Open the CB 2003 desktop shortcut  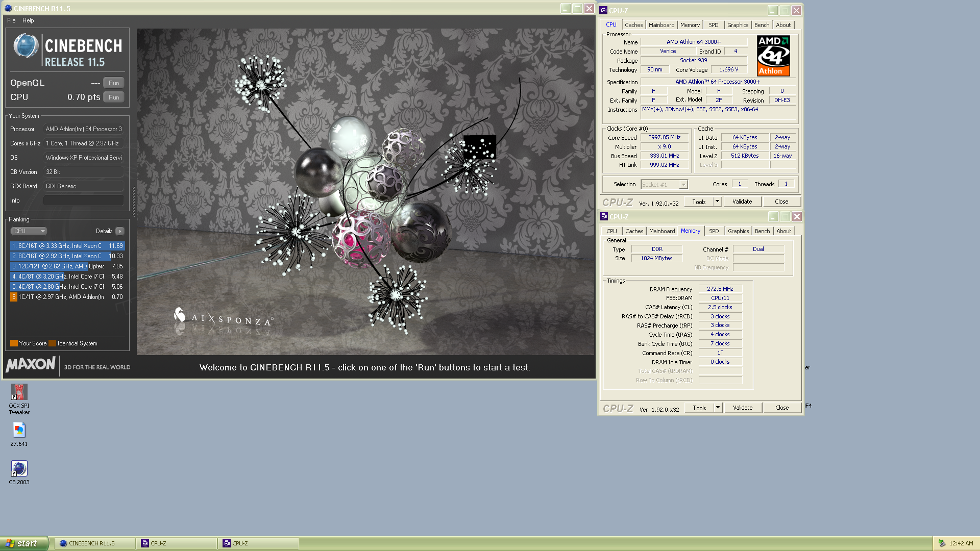pos(19,472)
